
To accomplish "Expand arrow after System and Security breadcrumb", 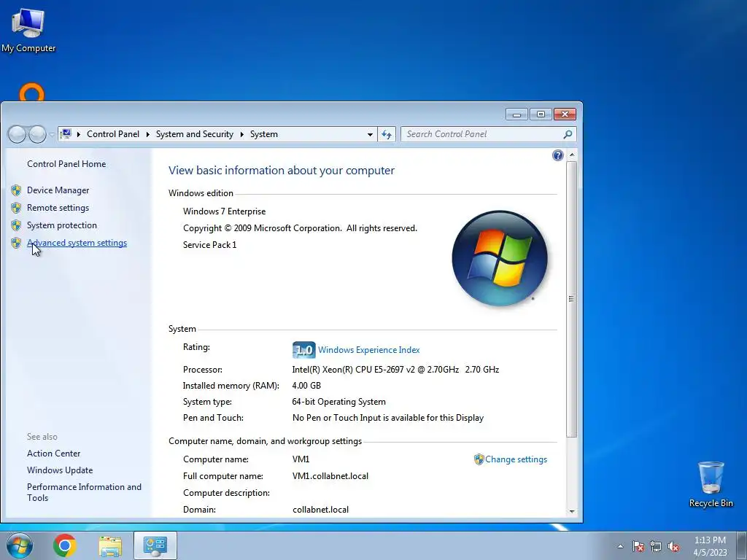I will click(242, 134).
